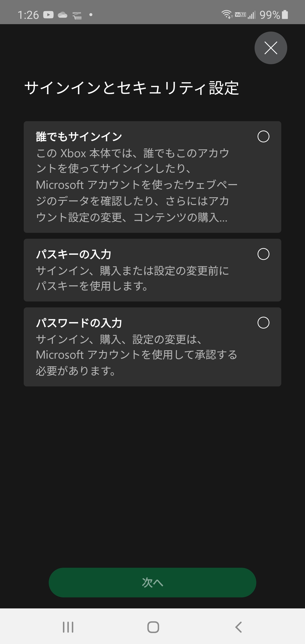Tap the Android back navigation icon
This screenshot has width=305, height=644.
[238, 627]
